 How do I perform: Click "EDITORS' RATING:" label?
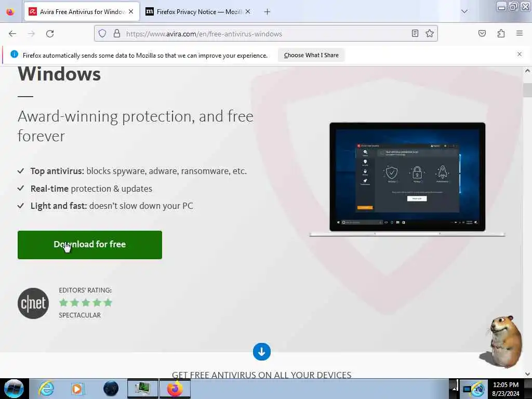(85, 290)
